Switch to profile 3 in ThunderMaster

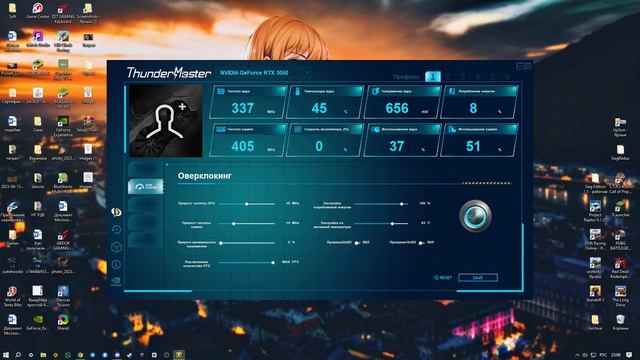[x=462, y=76]
